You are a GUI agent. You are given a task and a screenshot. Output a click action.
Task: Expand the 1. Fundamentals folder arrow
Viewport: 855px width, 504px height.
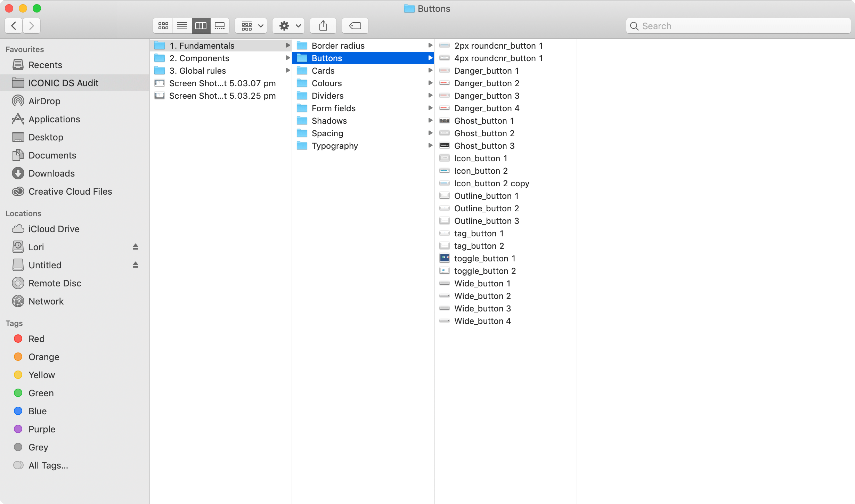click(x=288, y=46)
